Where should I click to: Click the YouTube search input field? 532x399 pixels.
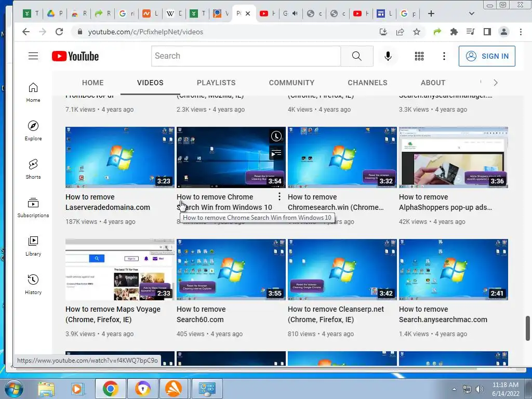click(246, 56)
